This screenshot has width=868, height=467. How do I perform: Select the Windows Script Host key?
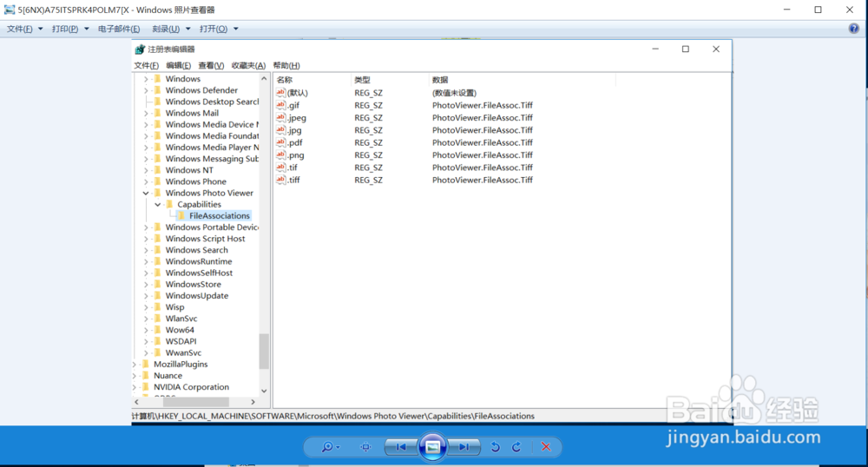[205, 239]
